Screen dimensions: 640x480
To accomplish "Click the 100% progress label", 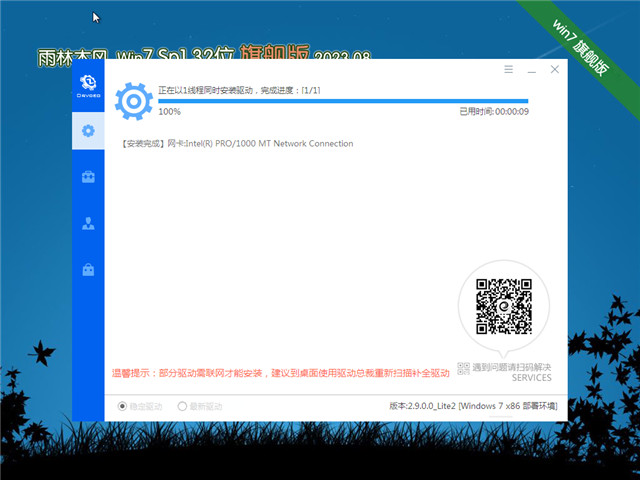I will pos(169,111).
